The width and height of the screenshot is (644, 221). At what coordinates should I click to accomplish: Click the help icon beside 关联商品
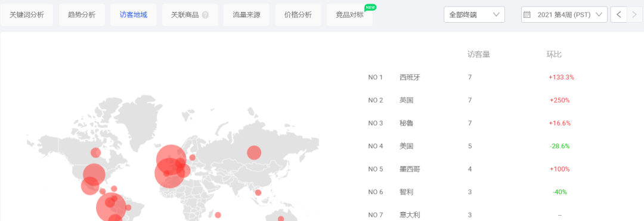click(x=205, y=15)
